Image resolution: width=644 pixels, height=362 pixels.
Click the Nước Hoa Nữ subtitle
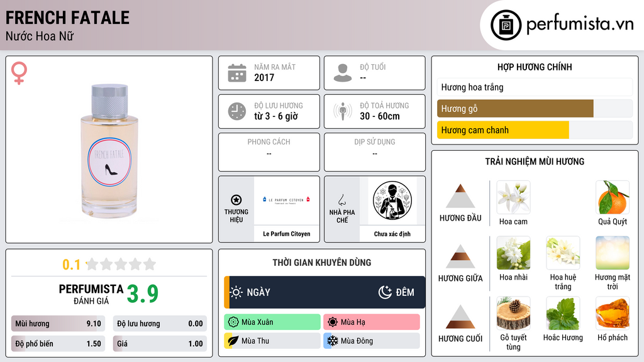(x=40, y=36)
